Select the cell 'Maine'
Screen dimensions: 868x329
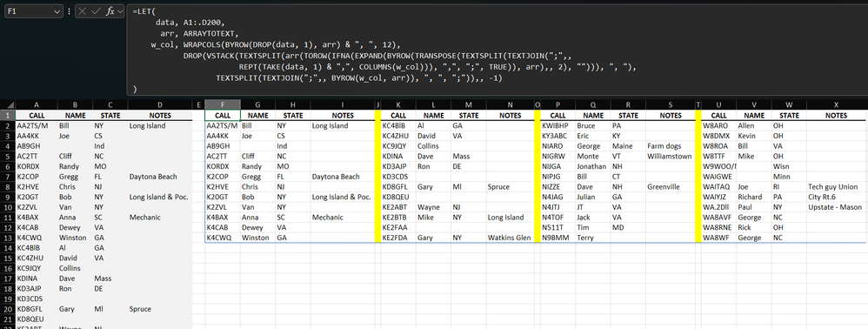(x=628, y=146)
